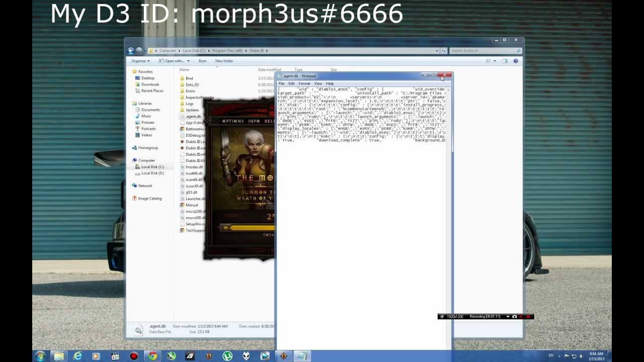Open the Windows Start menu

pos(40,356)
